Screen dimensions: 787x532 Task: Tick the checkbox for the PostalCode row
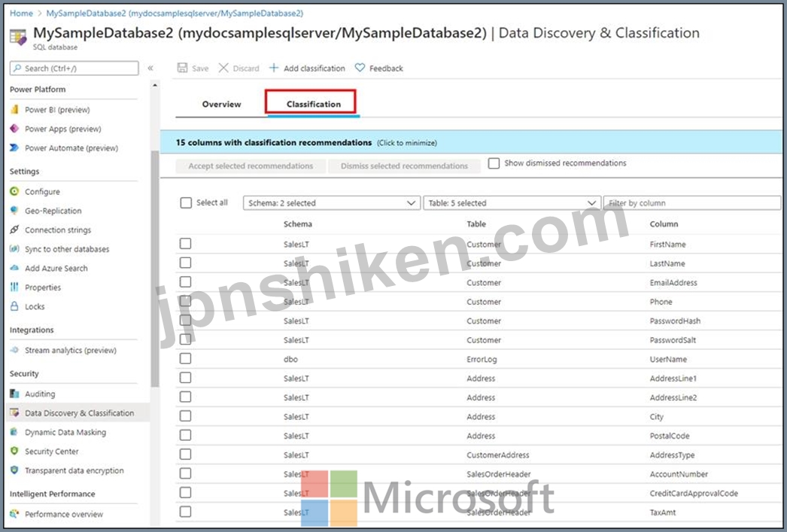pyautogui.click(x=185, y=435)
